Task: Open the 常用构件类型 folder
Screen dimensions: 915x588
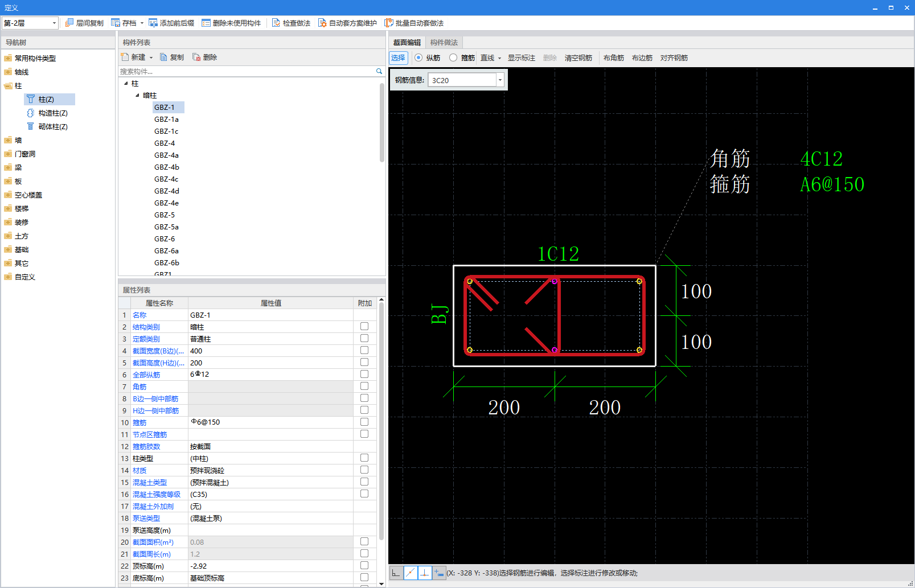Action: (x=8, y=58)
